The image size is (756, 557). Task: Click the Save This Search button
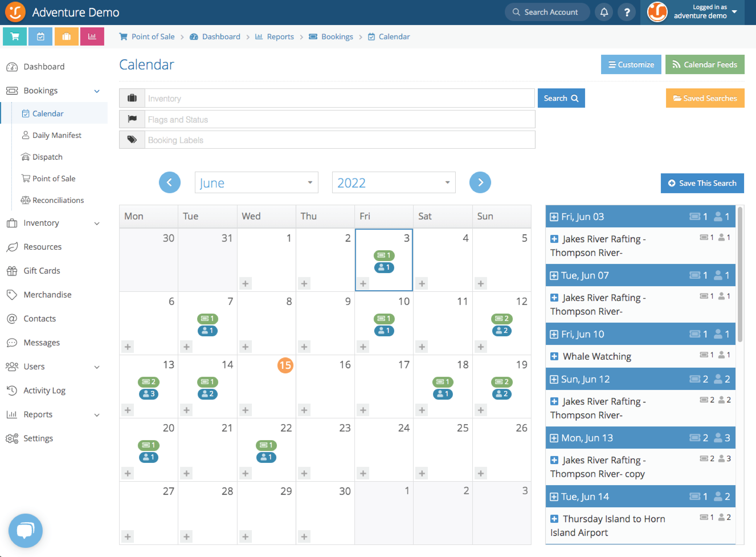[702, 183]
